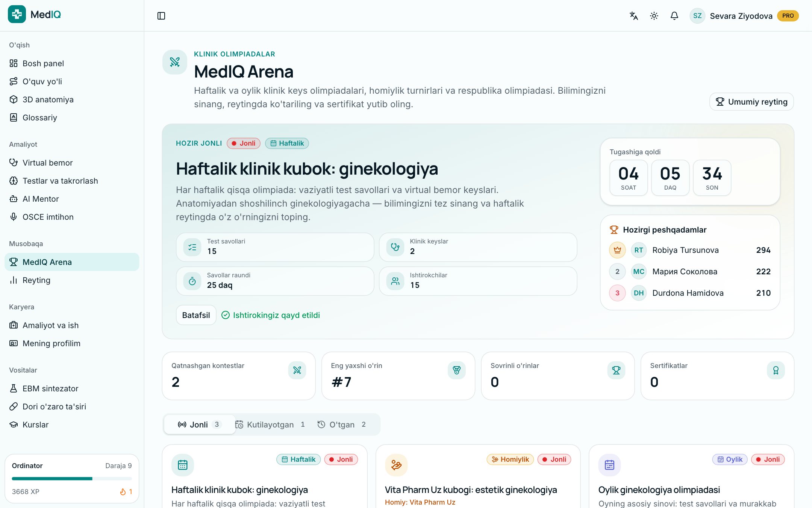Click the streak flame icon
812x508 pixels.
coord(123,492)
